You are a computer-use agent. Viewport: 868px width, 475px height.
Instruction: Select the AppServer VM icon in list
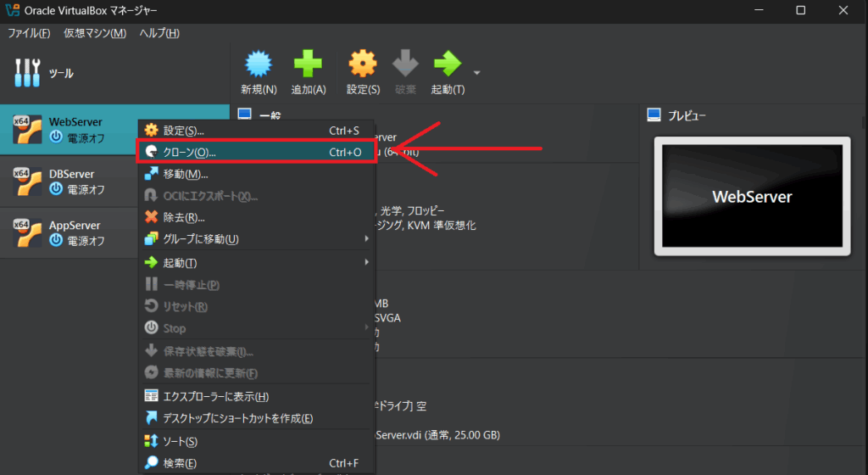pos(27,232)
